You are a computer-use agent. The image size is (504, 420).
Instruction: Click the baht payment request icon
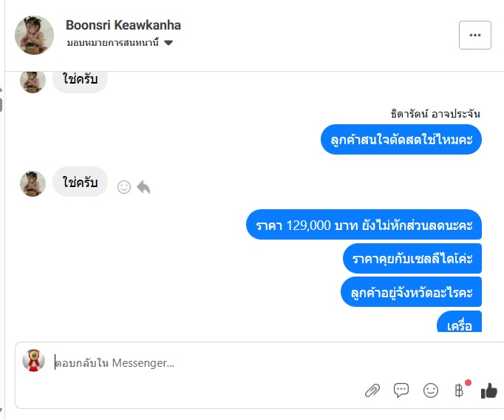[460, 390]
